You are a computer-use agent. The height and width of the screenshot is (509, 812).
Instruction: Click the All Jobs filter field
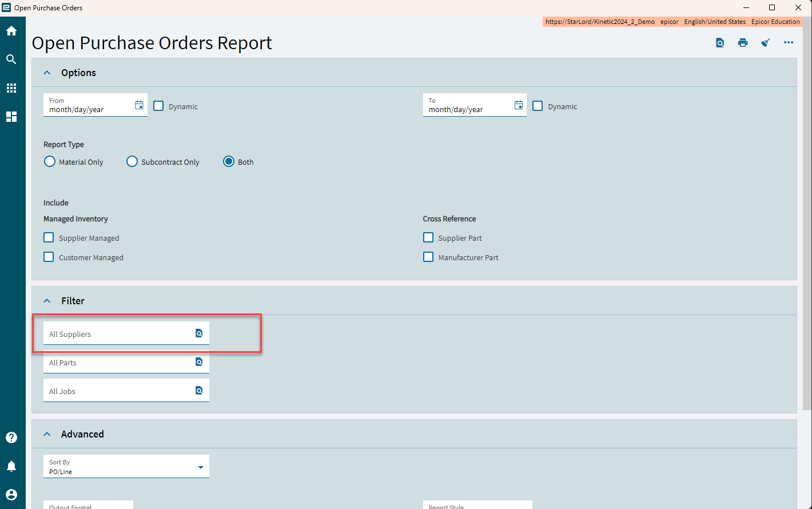tap(126, 391)
